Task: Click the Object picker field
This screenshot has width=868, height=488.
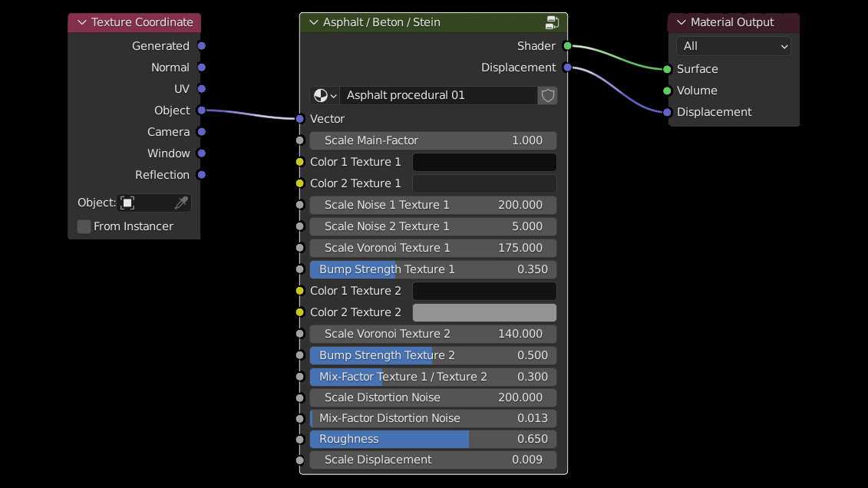Action: [x=146, y=203]
